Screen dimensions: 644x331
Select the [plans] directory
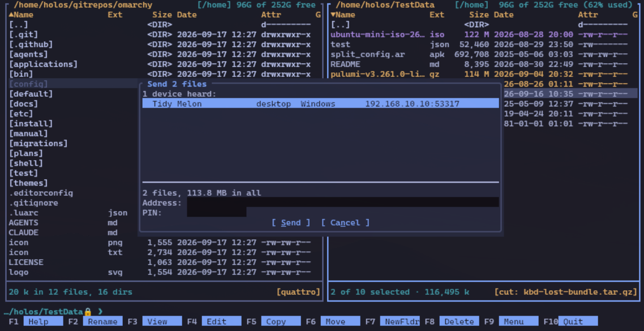coord(73,153)
